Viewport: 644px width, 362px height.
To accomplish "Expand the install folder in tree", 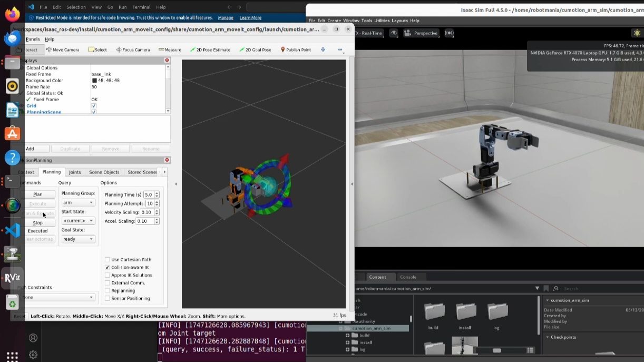I will click(x=348, y=343).
